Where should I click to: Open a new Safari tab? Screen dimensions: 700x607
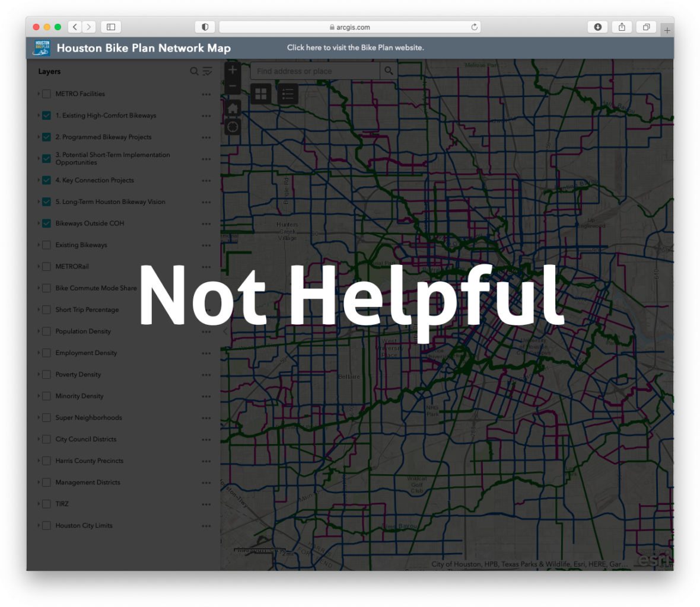pos(667,30)
